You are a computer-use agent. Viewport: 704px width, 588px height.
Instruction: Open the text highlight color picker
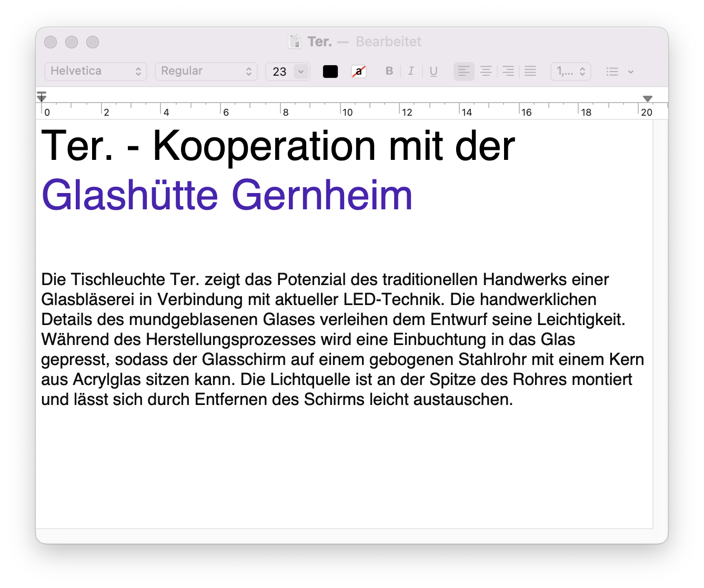pyautogui.click(x=359, y=72)
